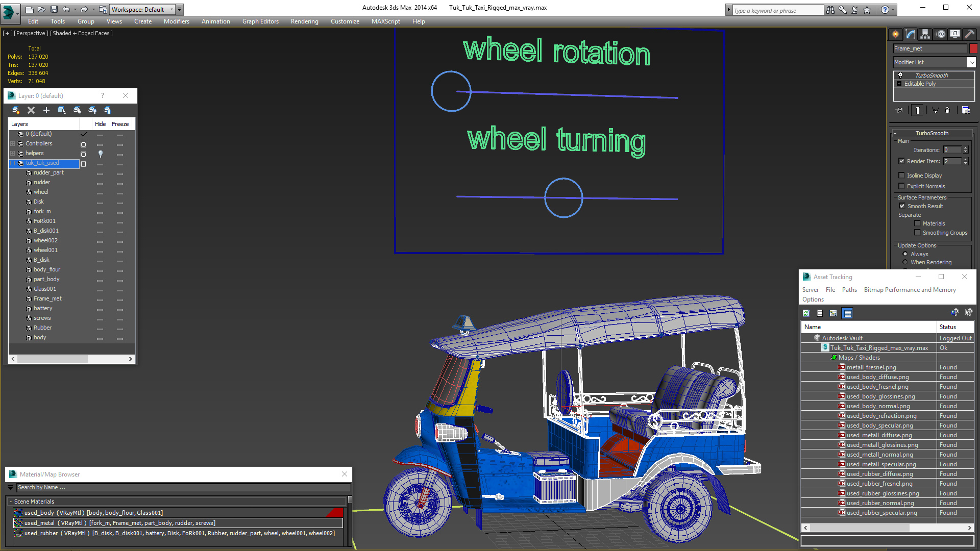This screenshot has width=980, height=551.
Task: Click Refresh icon in Asset Tracking
Action: click(806, 313)
